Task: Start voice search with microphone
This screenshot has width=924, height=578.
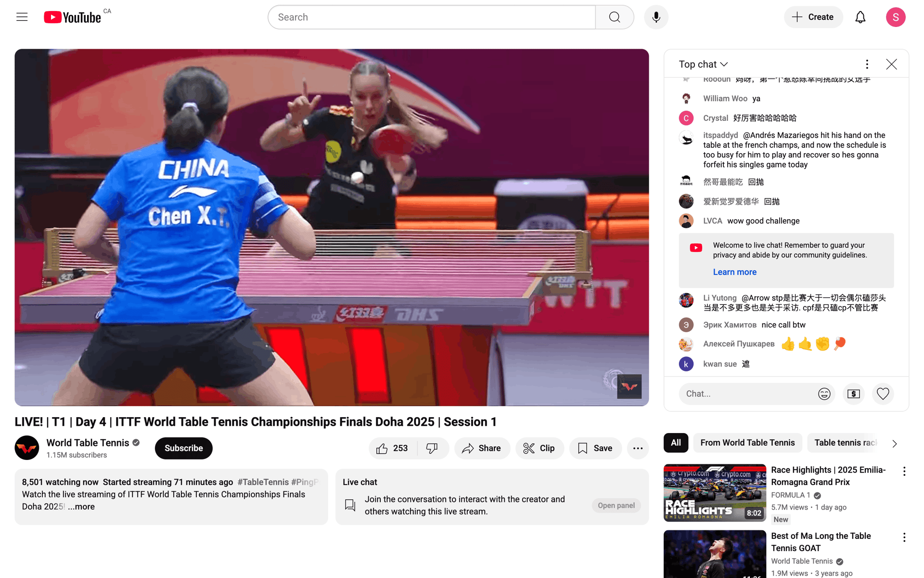Action: (656, 17)
